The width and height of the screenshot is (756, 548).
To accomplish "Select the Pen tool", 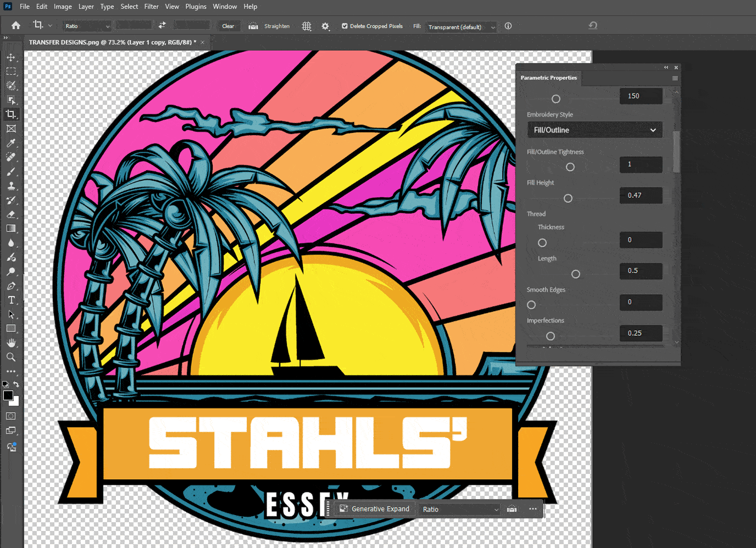I will (11, 286).
